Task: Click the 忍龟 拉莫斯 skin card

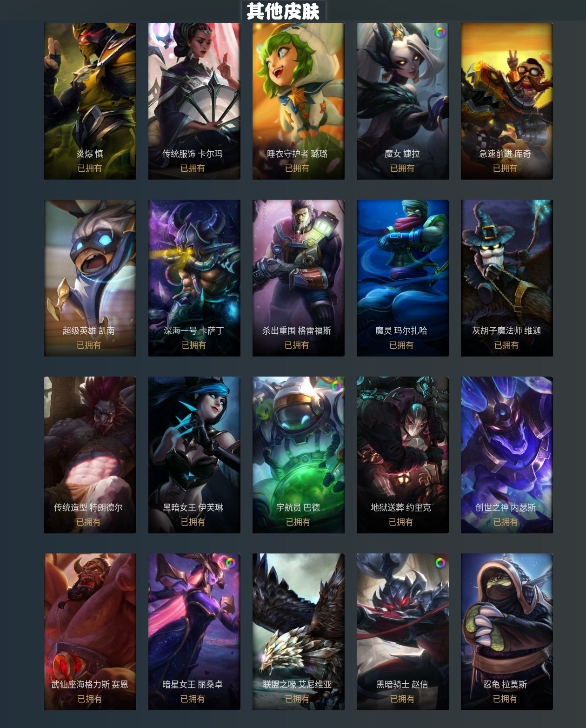Action: 507,632
